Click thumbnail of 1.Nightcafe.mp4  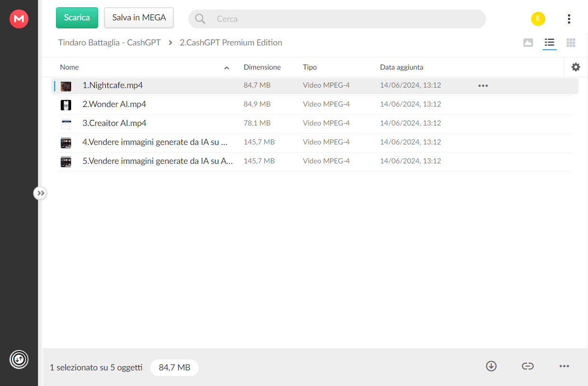[x=66, y=86]
